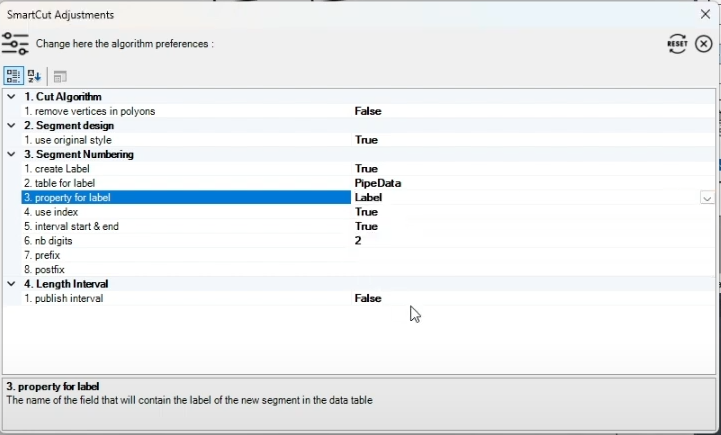Select the create Label True value
The image size is (721, 435).
pos(366,169)
